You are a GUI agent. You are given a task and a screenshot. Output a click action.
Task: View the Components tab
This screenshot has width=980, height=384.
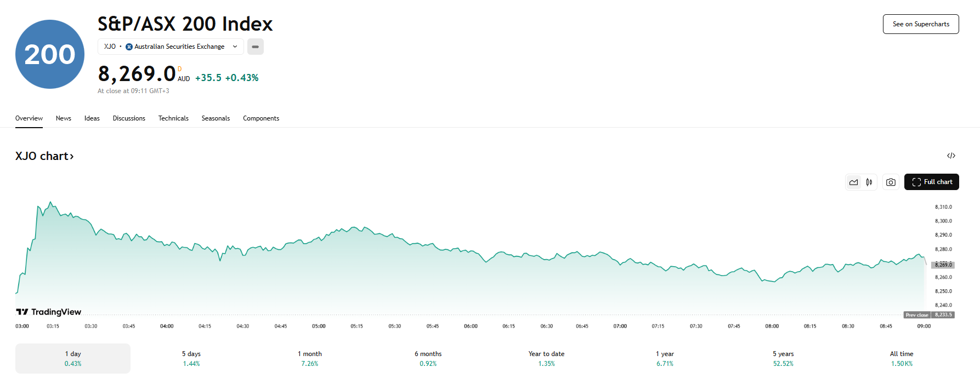click(261, 118)
